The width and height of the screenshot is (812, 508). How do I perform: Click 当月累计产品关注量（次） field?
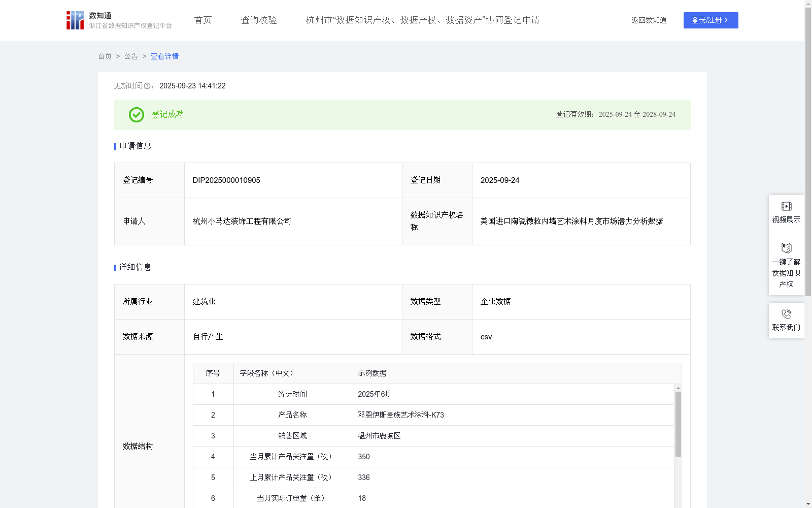tap(292, 457)
